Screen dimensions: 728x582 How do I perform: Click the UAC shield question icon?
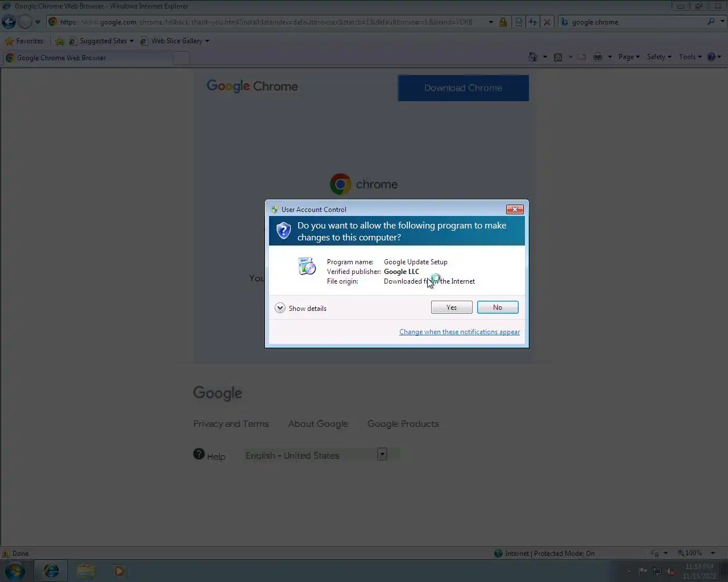point(283,230)
